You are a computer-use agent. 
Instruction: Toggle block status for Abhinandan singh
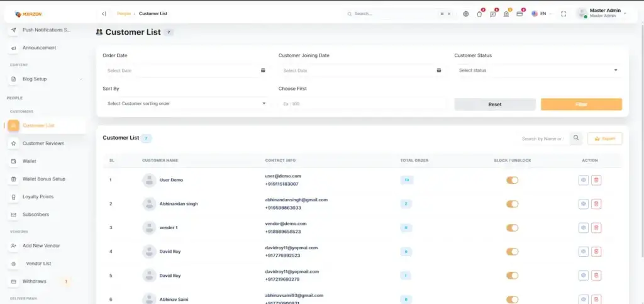pyautogui.click(x=512, y=204)
